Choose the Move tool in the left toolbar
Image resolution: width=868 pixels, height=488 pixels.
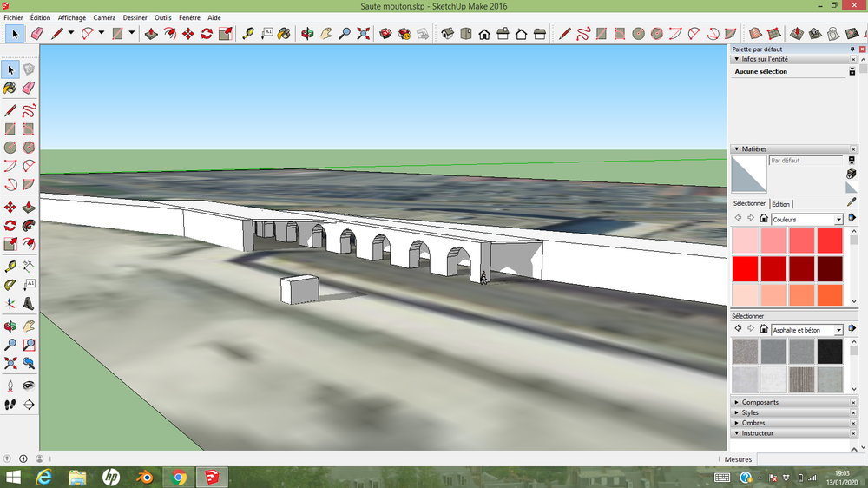pos(10,208)
